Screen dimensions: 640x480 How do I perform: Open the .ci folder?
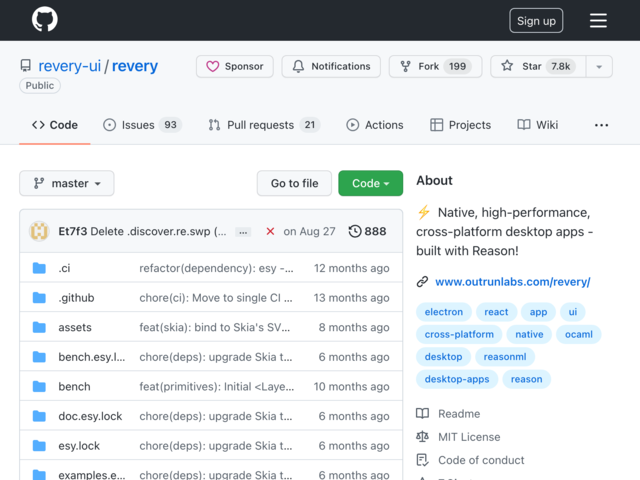point(64,268)
